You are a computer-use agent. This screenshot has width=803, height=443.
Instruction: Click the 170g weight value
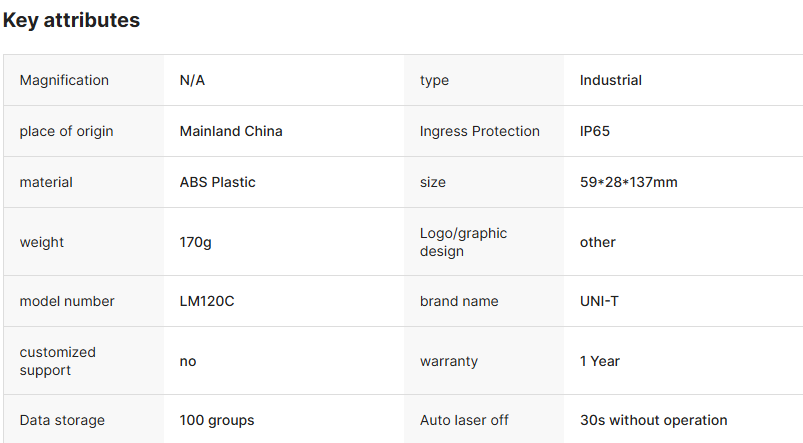pyautogui.click(x=195, y=242)
